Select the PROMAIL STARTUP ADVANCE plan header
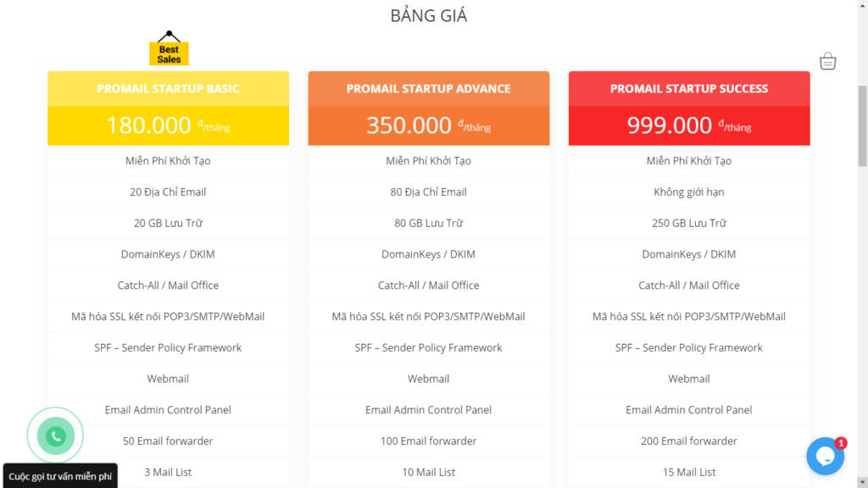The height and width of the screenshot is (488, 868). [428, 88]
